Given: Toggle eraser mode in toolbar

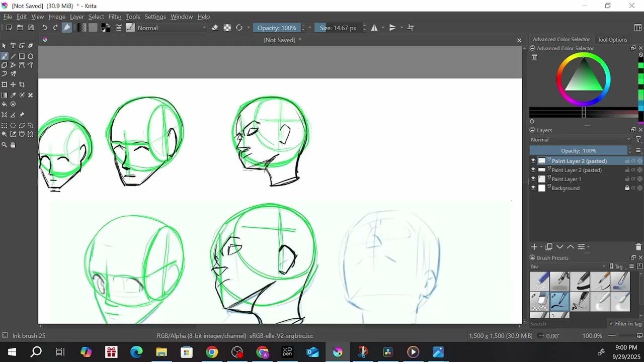Looking at the screenshot, I should point(215,28).
